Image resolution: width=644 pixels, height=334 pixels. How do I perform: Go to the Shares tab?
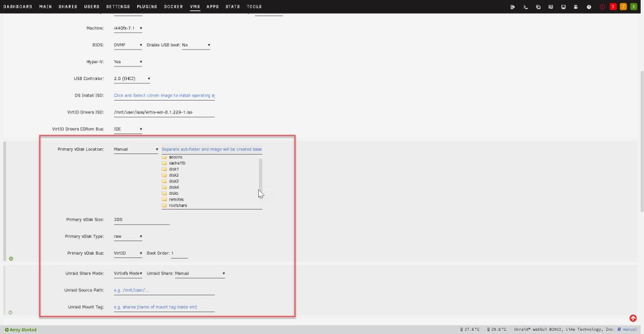(68, 6)
